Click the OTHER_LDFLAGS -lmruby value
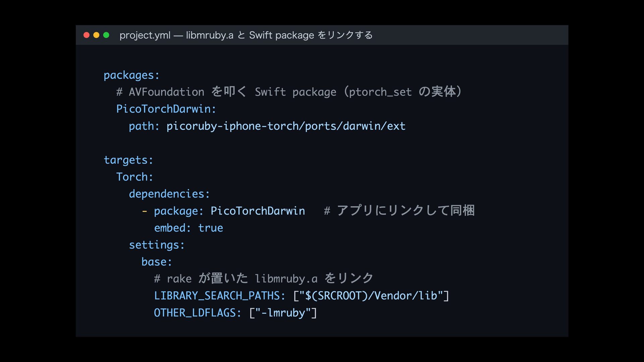 [x=283, y=313]
